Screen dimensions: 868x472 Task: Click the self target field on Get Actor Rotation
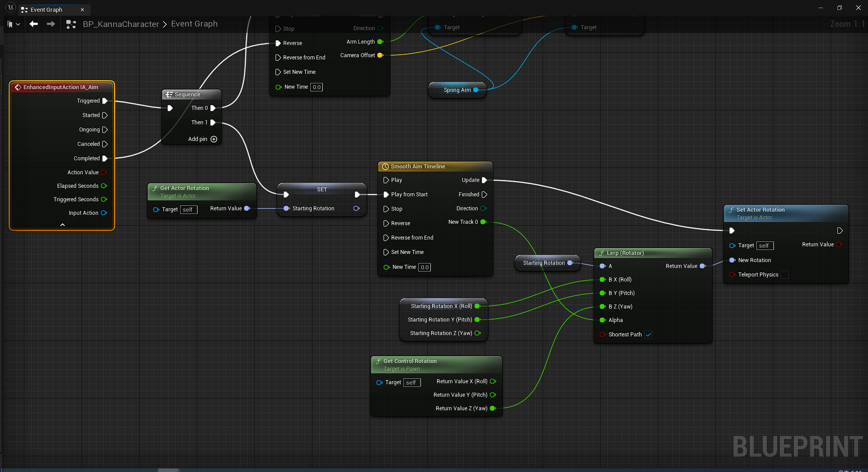[189, 210]
